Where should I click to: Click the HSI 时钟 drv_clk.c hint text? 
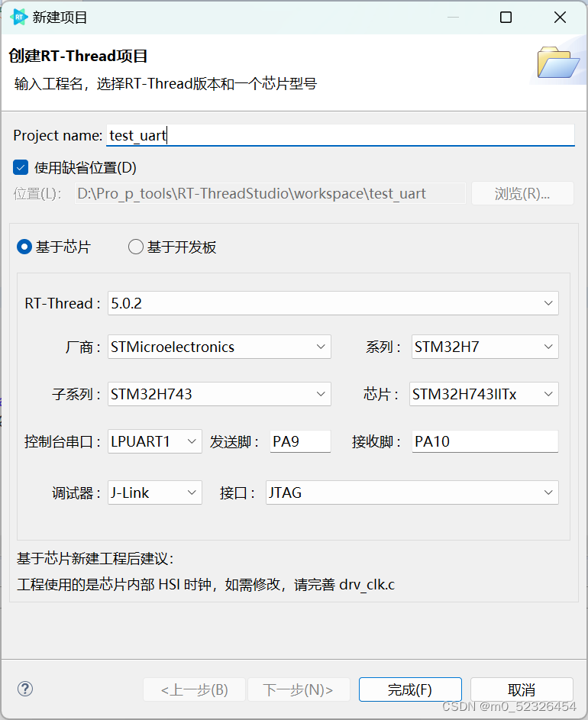(206, 585)
